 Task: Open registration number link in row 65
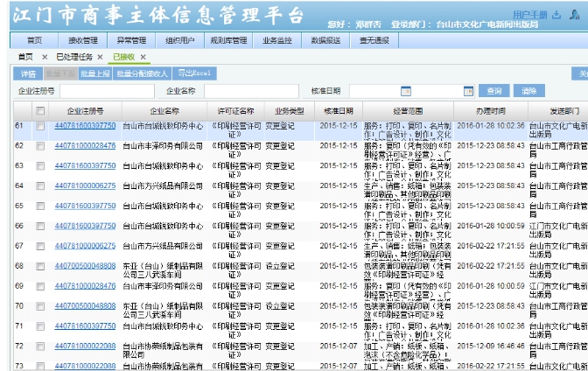[85, 206]
